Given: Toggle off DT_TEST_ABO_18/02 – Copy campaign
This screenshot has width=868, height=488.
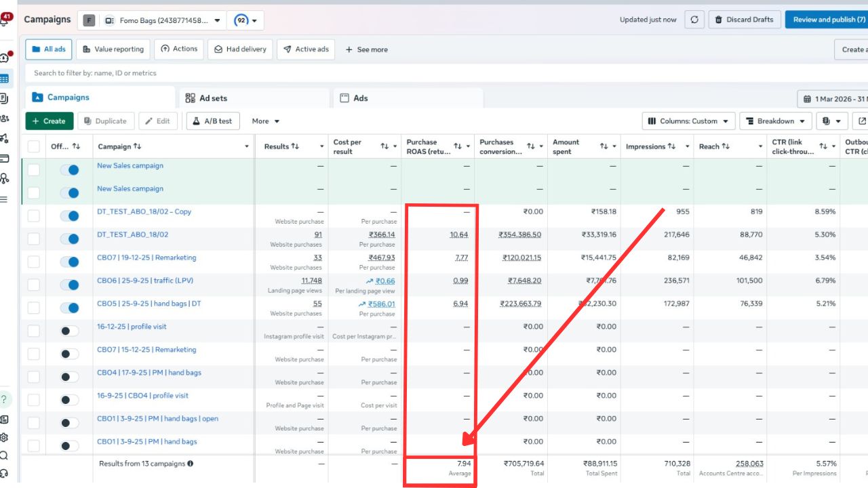Looking at the screenshot, I should pos(69,216).
